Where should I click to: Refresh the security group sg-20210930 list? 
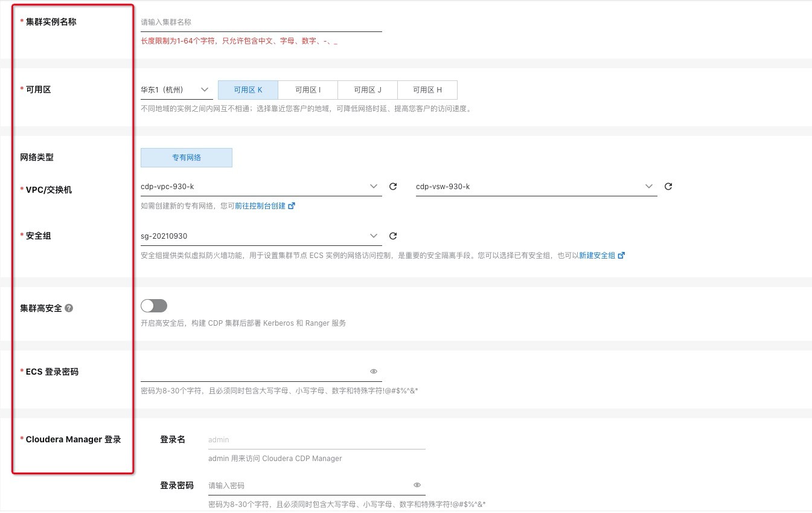tap(393, 236)
